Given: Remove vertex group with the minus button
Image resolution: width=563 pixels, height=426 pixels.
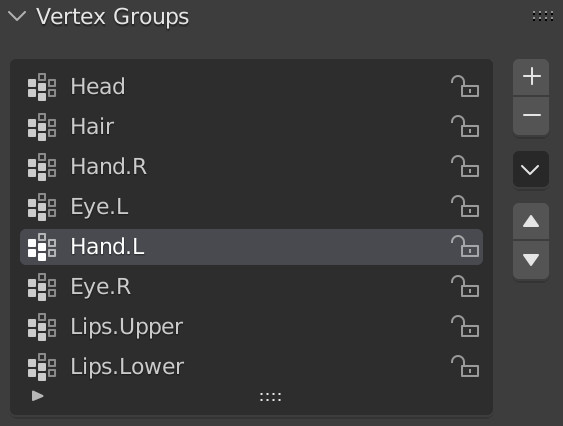Looking at the screenshot, I should 531,115.
